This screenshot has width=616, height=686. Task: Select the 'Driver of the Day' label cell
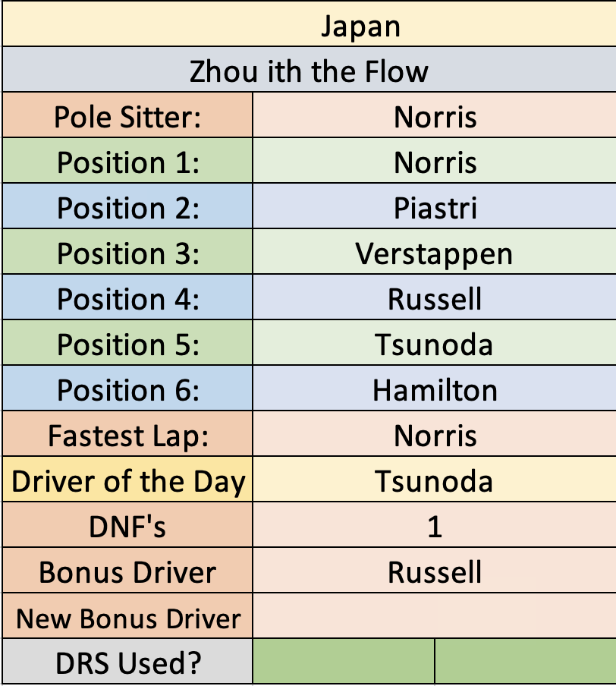click(127, 479)
